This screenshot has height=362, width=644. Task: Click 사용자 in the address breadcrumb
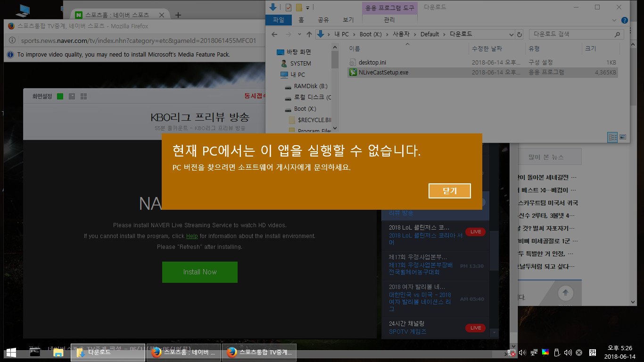point(402,34)
